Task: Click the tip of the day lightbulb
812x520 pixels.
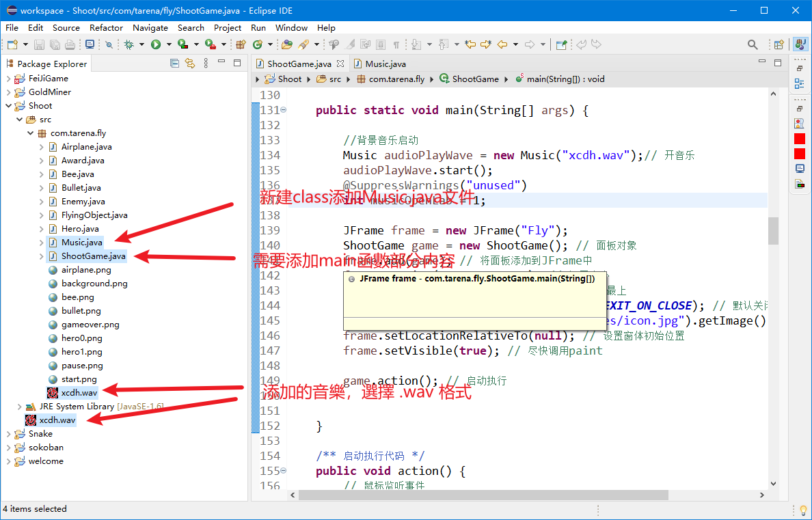Action: pyautogui.click(x=803, y=510)
